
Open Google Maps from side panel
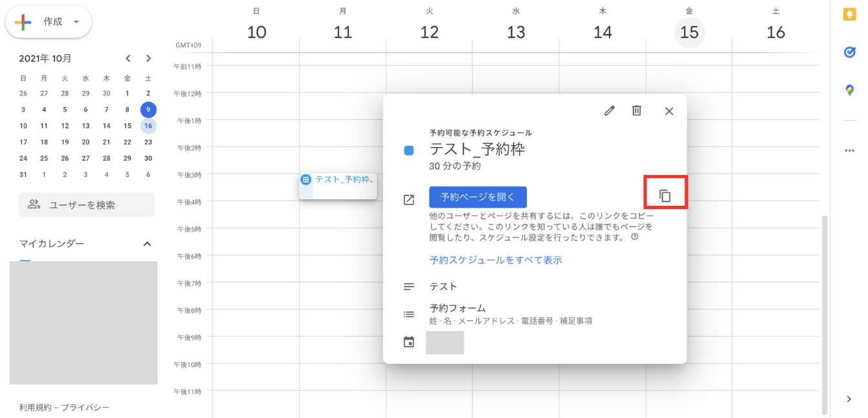click(849, 90)
